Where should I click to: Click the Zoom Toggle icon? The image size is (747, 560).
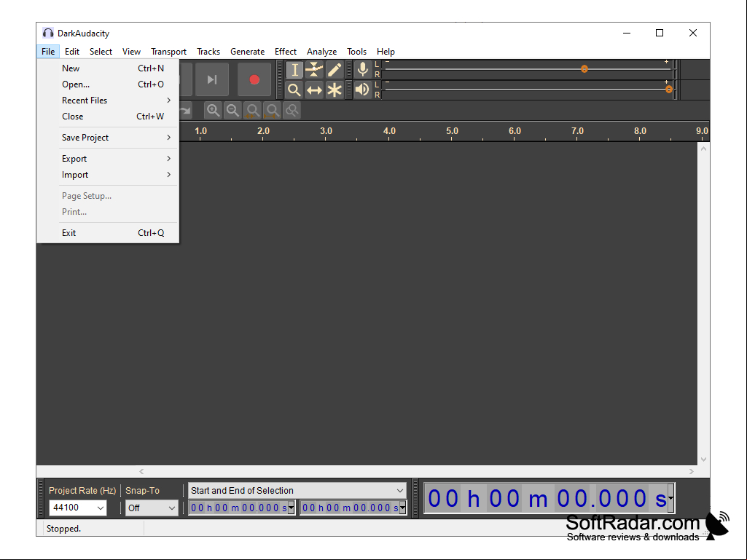[x=292, y=111]
